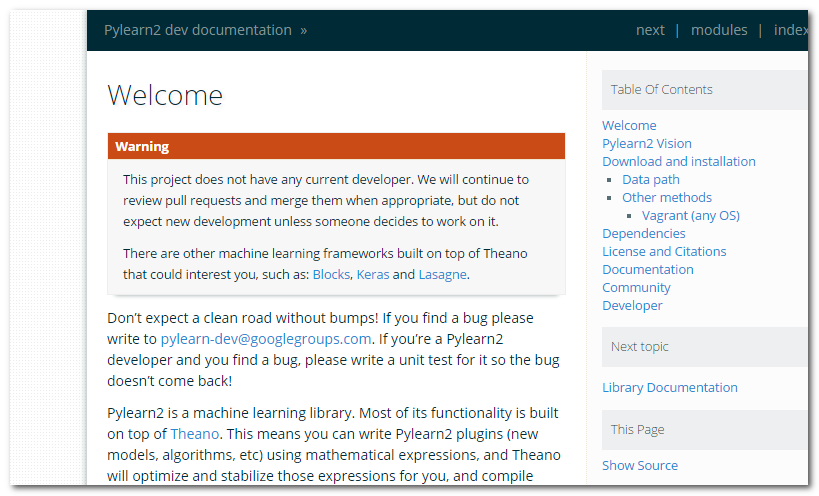Image resolution: width=819 pixels, height=496 pixels.
Task: Click the Welcome page heading
Action: point(165,96)
